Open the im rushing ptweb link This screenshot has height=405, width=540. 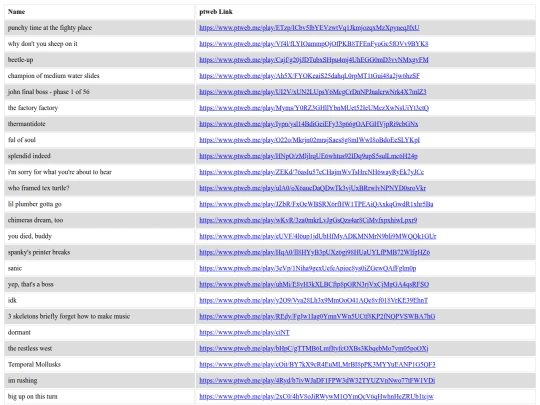coord(317,380)
